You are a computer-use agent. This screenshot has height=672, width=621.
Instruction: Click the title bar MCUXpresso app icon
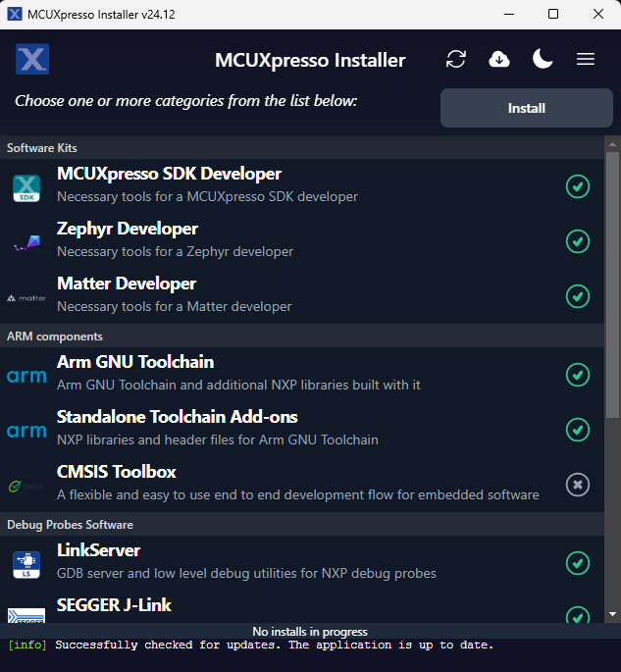pos(15,14)
